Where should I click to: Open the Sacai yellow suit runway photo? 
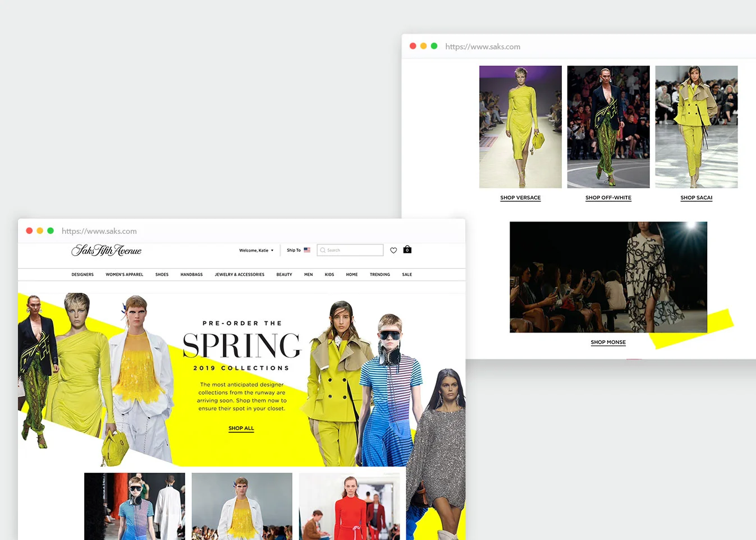click(697, 127)
